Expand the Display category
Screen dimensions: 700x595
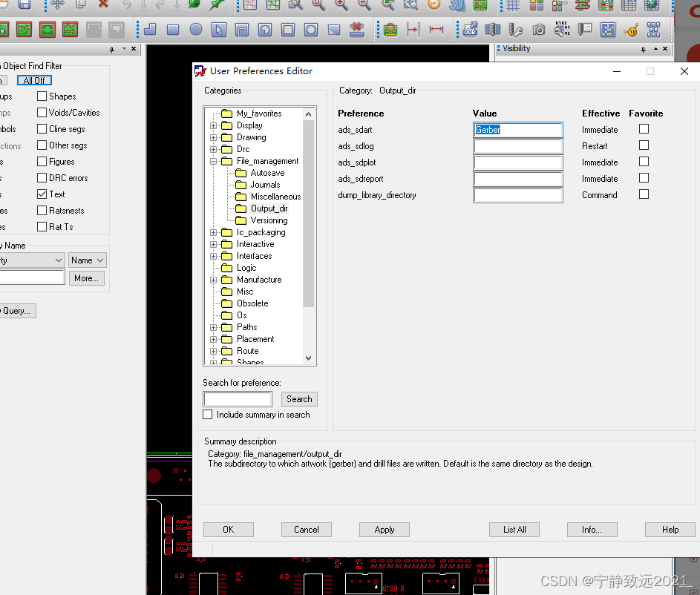(x=214, y=125)
